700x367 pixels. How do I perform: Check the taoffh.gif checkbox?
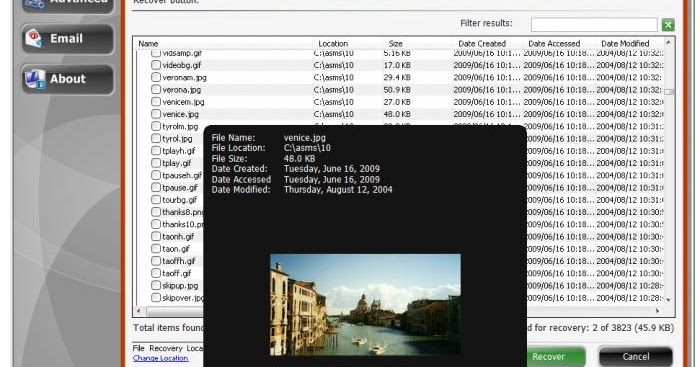point(155,261)
